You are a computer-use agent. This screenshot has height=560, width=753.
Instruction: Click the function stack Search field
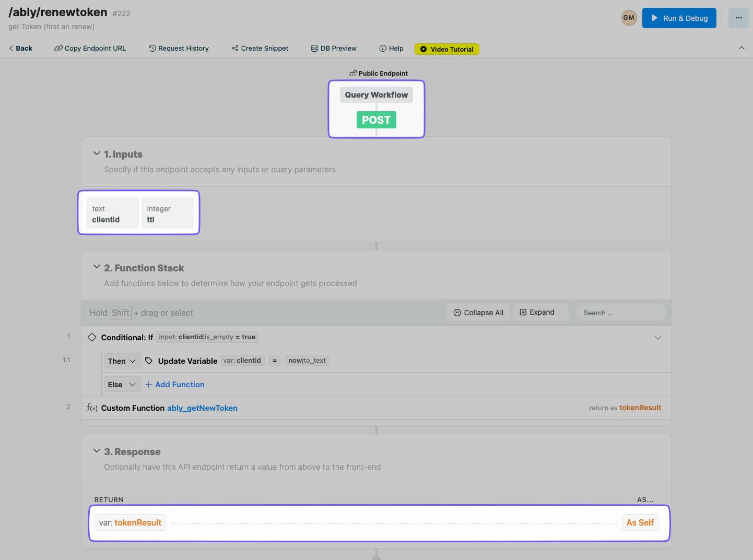(x=622, y=313)
